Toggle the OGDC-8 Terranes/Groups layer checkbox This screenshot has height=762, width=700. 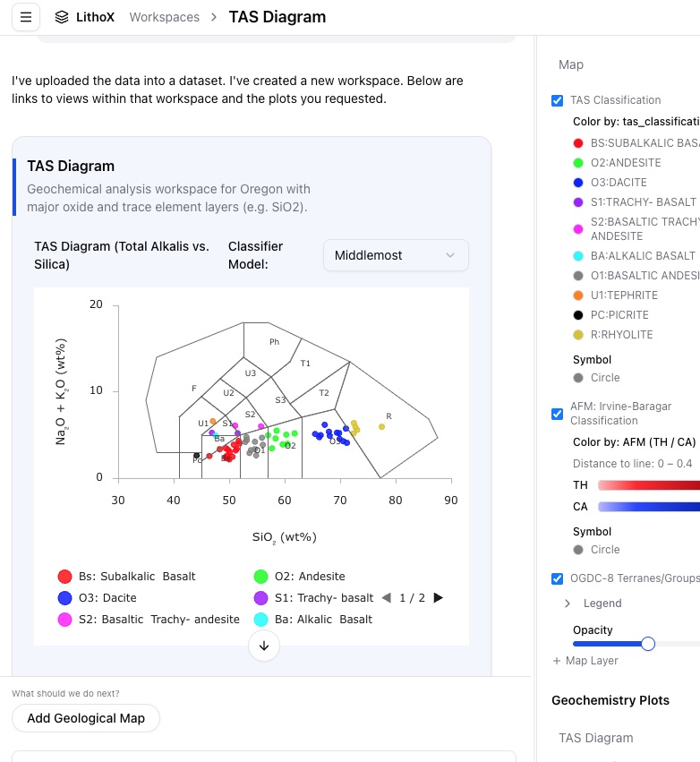[557, 578]
